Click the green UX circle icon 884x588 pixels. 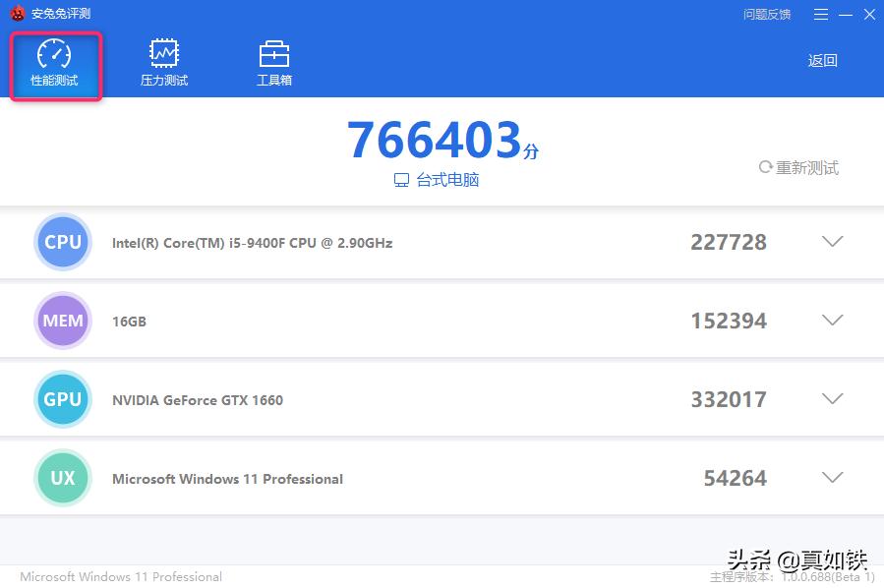[63, 478]
